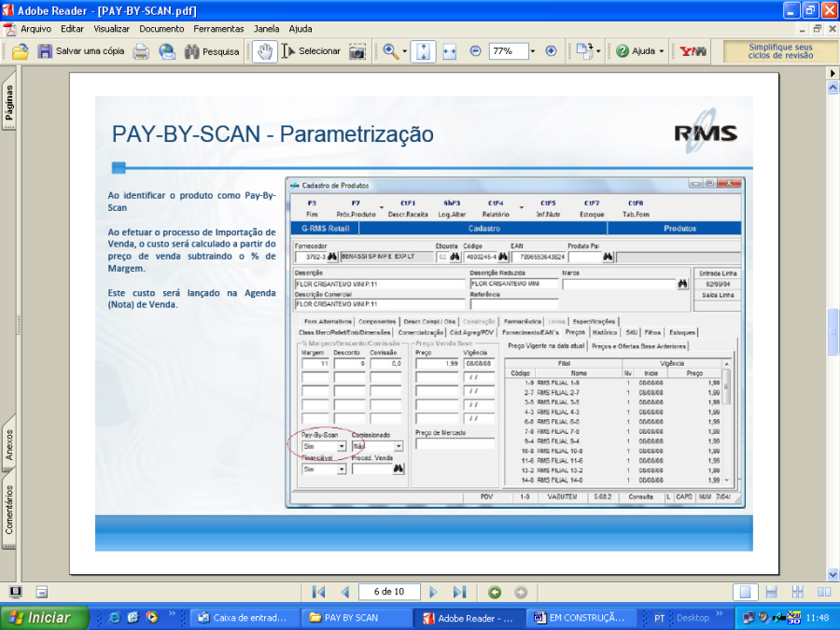
Task: Click the zoom out minus button
Action: [475, 51]
